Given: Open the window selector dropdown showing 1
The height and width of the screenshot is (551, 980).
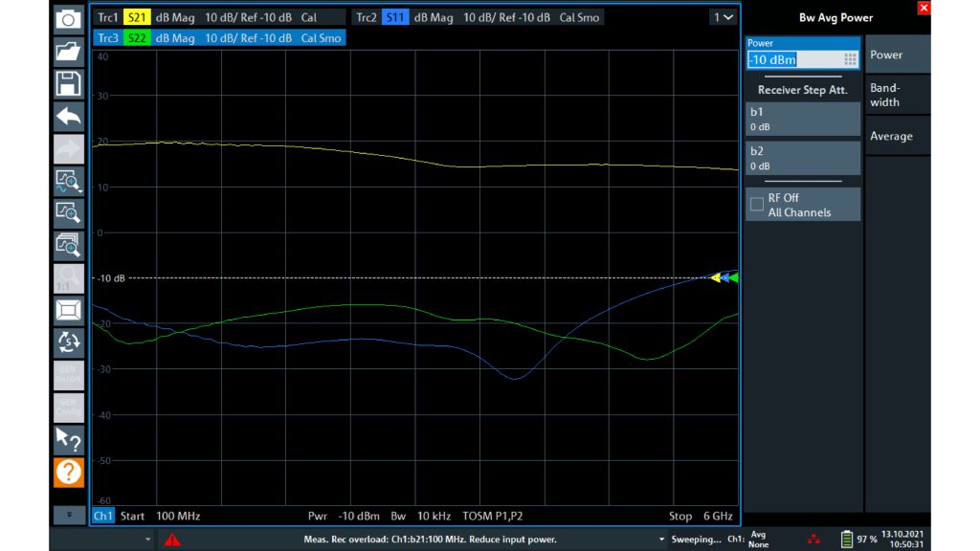Looking at the screenshot, I should click(724, 16).
